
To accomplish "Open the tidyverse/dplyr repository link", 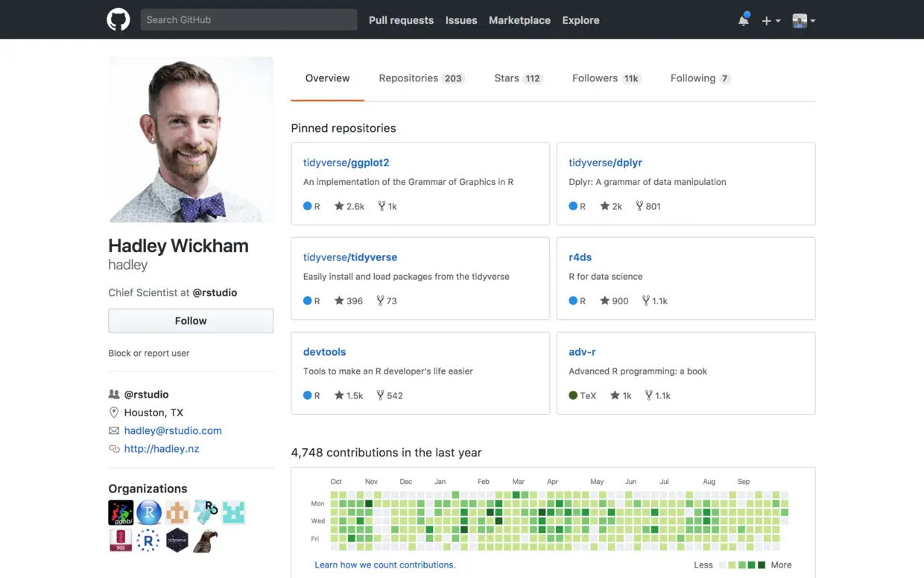I will point(605,163).
